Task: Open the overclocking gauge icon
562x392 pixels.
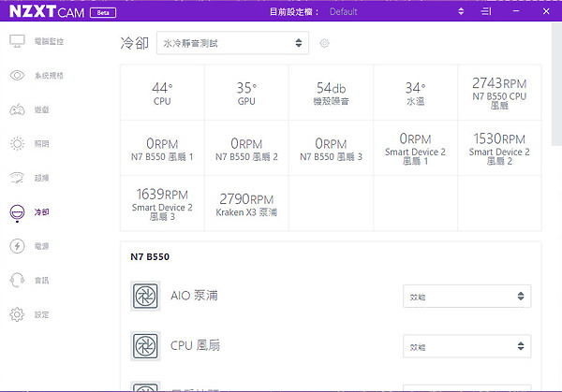Action: tap(17, 178)
